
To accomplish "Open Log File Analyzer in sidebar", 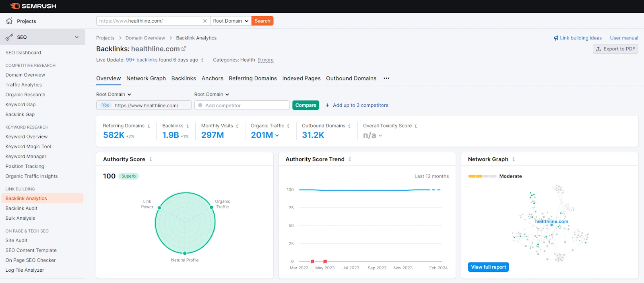I will pyautogui.click(x=25, y=270).
